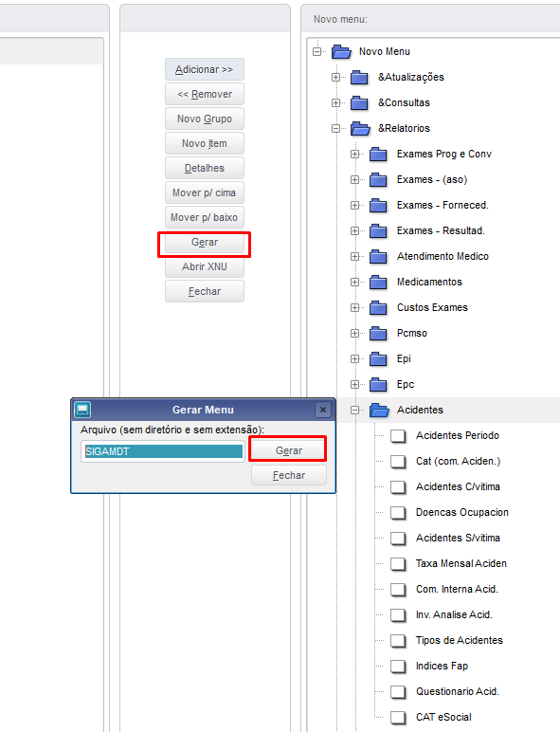Click the Acidentes C/vitima item icon
Viewport: 560px width, 732px height.
click(398, 487)
